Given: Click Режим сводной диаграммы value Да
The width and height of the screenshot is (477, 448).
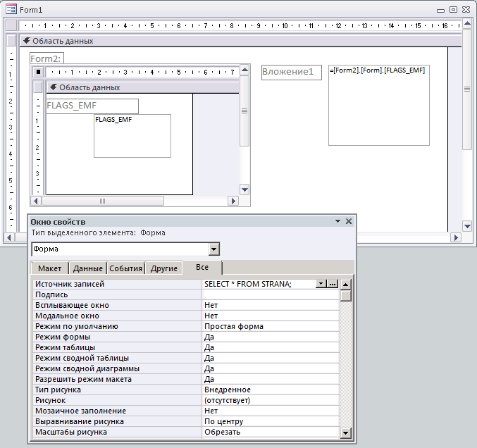Looking at the screenshot, I should coord(271,368).
